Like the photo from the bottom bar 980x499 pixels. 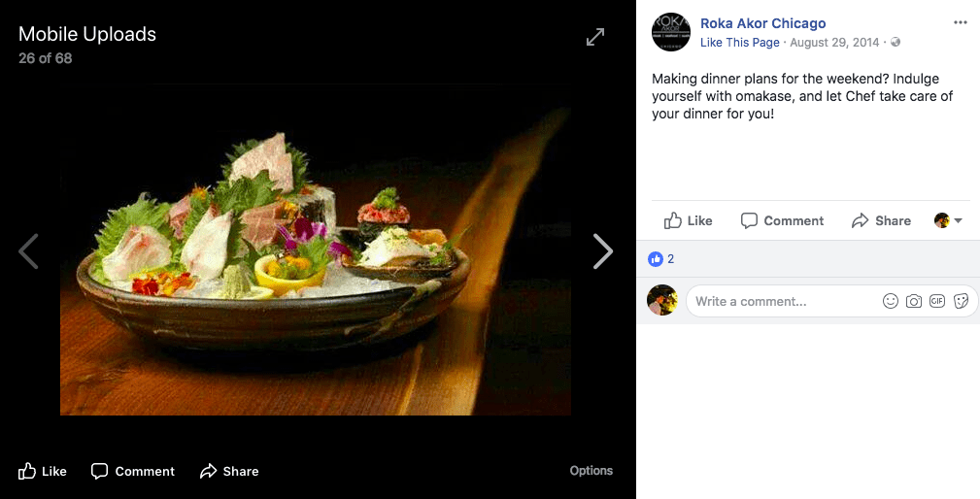pyautogui.click(x=43, y=471)
